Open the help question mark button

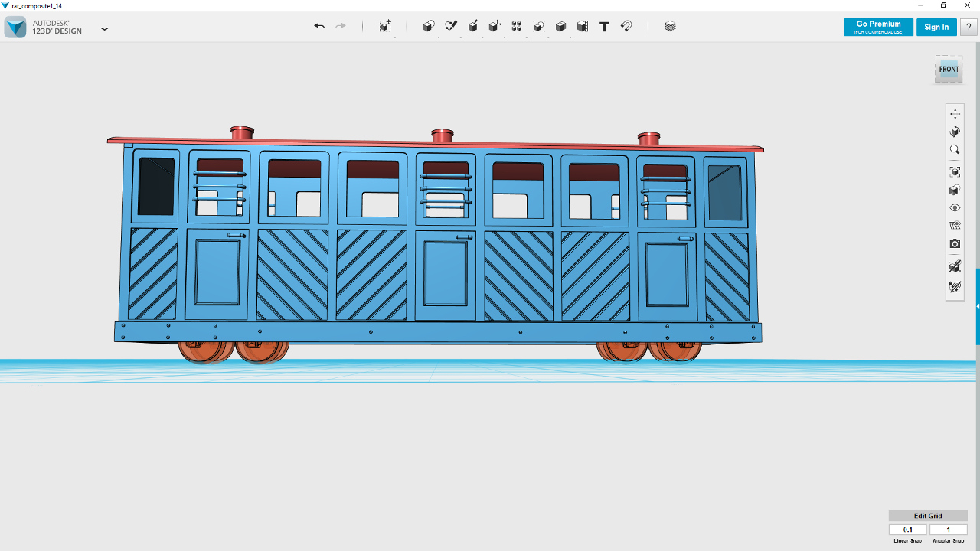pyautogui.click(x=969, y=27)
